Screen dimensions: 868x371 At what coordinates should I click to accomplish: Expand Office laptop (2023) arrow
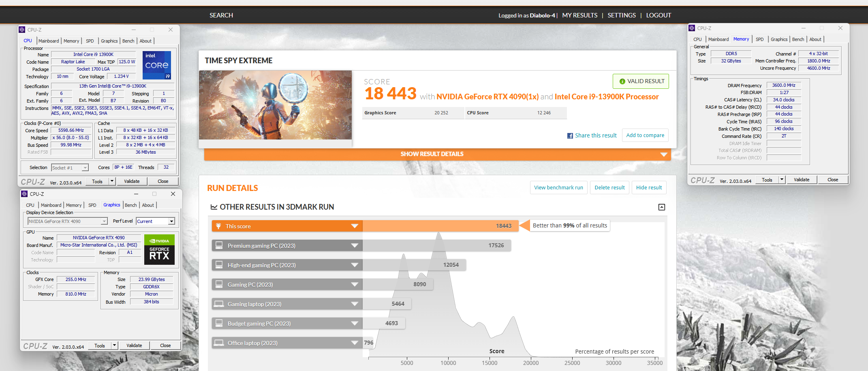(355, 343)
